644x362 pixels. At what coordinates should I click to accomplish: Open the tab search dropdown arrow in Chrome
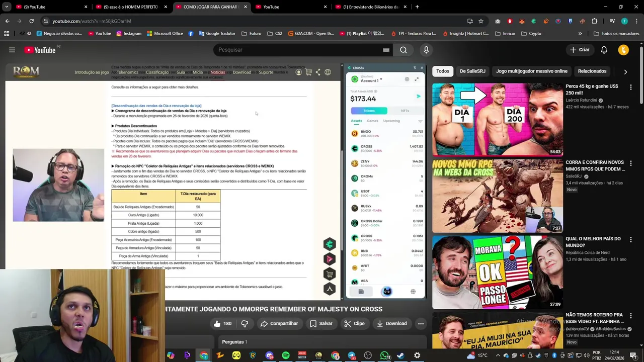(7, 7)
